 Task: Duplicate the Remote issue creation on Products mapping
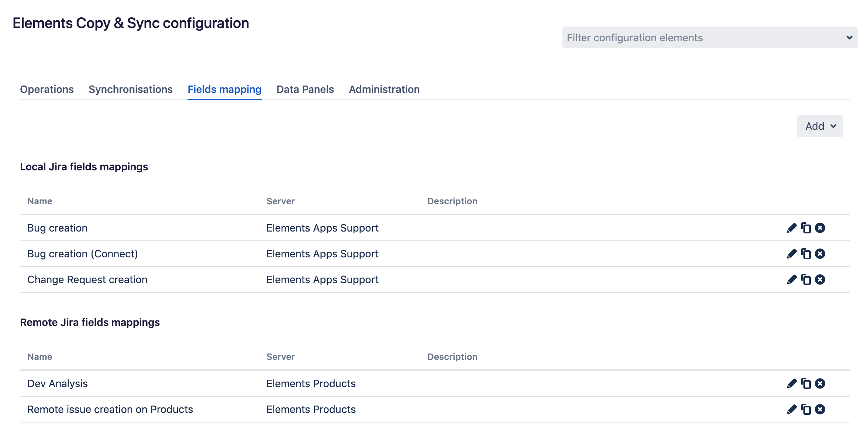click(x=805, y=409)
